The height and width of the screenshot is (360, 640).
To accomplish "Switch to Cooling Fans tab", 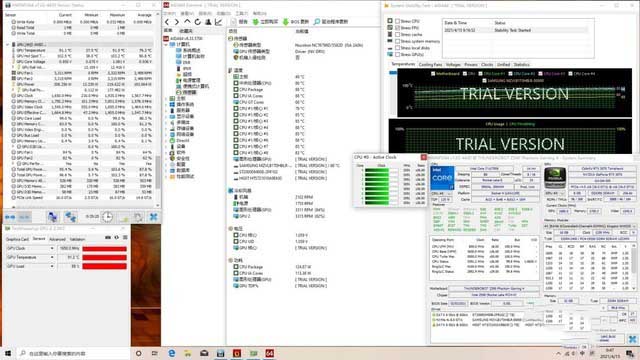I will [x=430, y=64].
